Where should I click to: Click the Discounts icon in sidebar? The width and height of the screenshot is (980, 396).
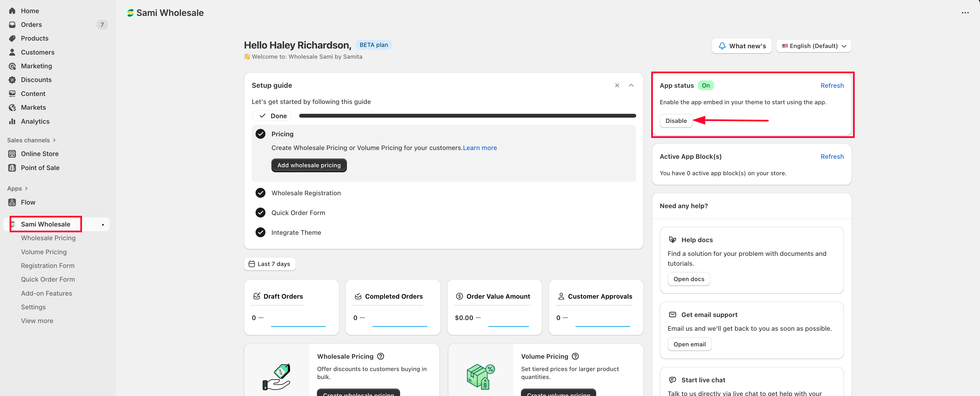point(12,80)
